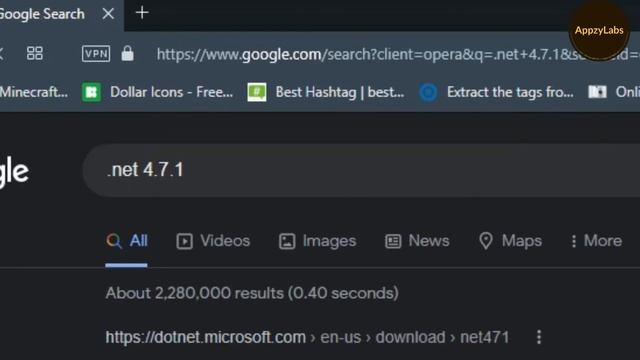This screenshot has width=640, height=360.
Task: Close the Google Search tab
Action: (x=108, y=13)
